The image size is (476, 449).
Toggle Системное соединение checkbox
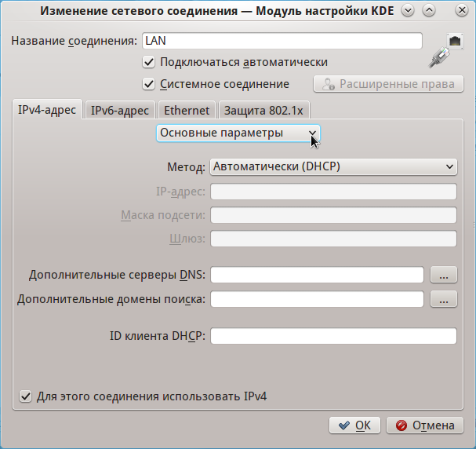coord(148,84)
